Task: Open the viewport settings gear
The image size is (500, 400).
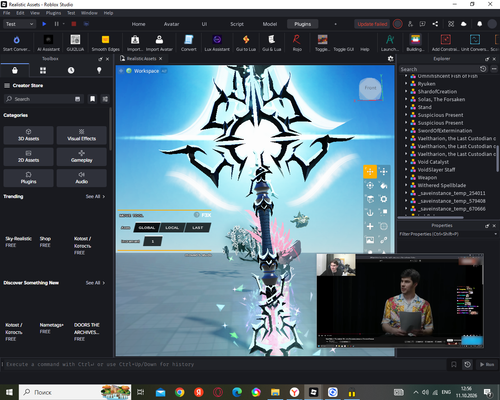Action: [390, 59]
